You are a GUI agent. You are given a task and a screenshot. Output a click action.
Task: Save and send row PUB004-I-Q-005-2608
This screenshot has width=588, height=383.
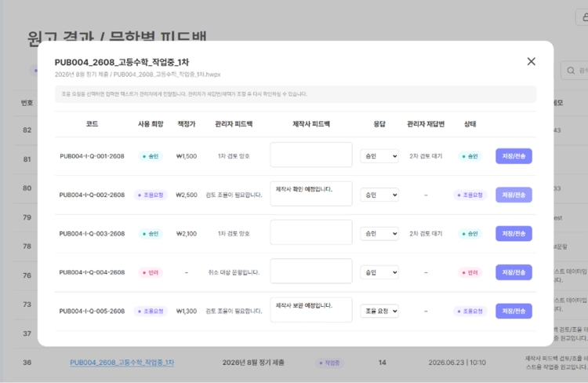click(x=514, y=311)
